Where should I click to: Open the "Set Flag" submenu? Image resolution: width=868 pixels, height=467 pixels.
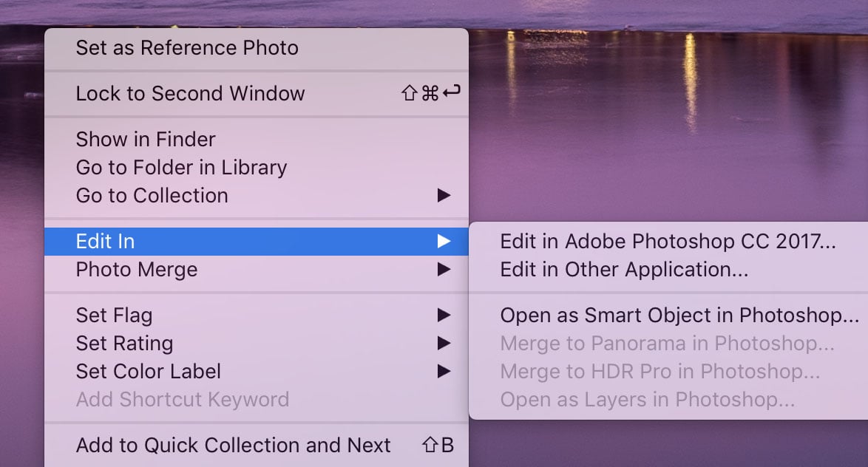(444, 315)
